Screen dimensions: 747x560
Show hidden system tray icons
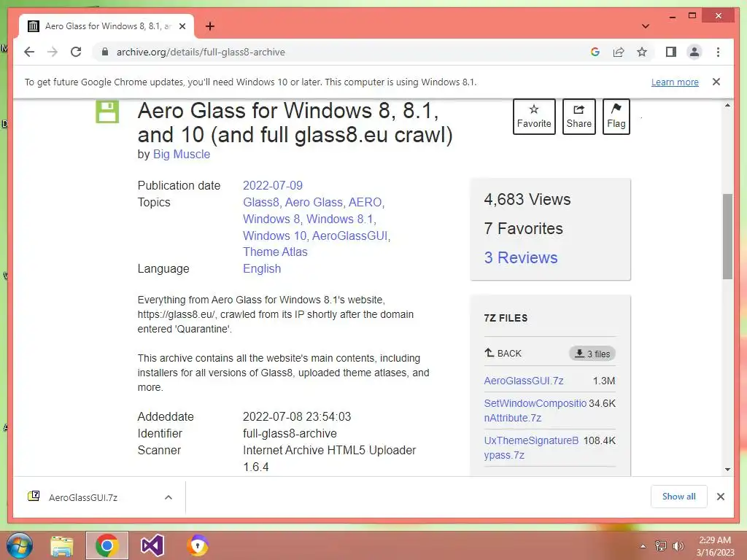coord(643,546)
